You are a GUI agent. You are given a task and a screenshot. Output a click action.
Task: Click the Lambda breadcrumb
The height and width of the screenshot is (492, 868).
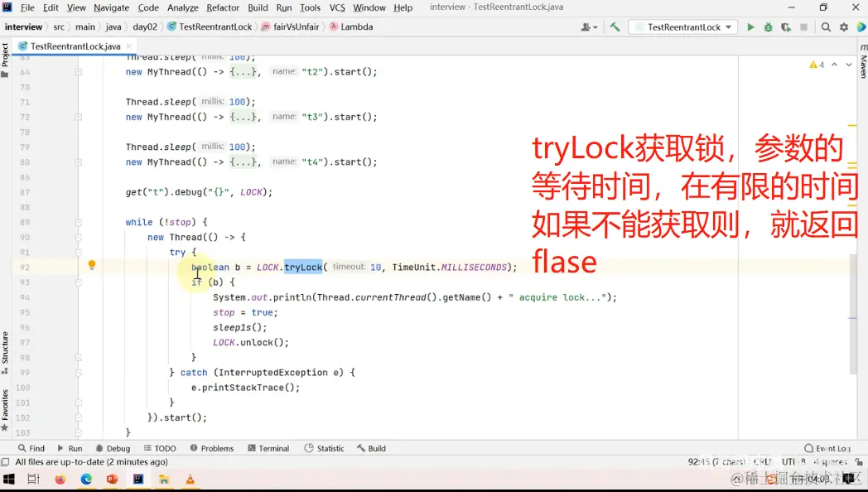pos(351,27)
